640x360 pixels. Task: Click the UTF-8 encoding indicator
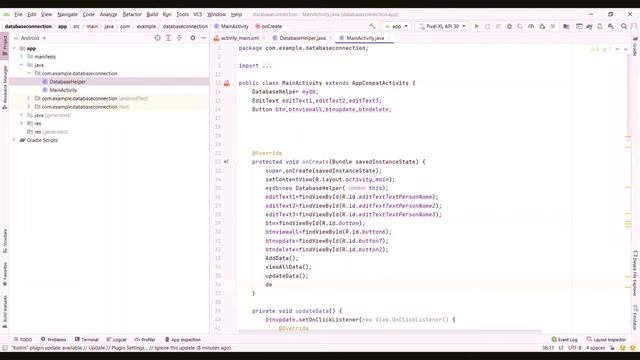point(575,348)
